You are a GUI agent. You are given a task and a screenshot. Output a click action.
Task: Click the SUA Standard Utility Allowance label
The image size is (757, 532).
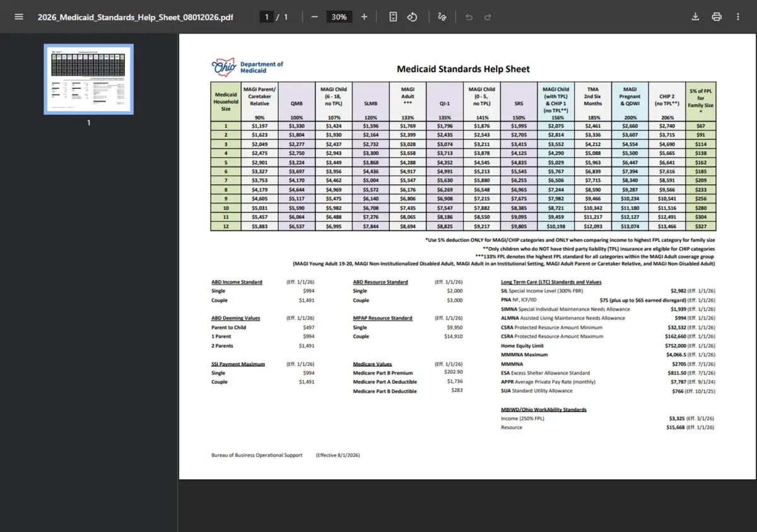pyautogui.click(x=537, y=391)
